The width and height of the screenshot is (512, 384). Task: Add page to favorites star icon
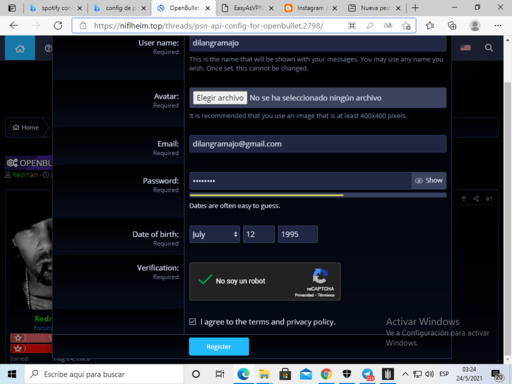coord(406,26)
